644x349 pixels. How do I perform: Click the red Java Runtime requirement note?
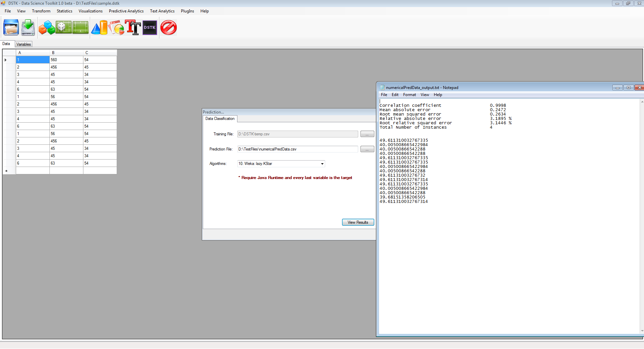295,178
